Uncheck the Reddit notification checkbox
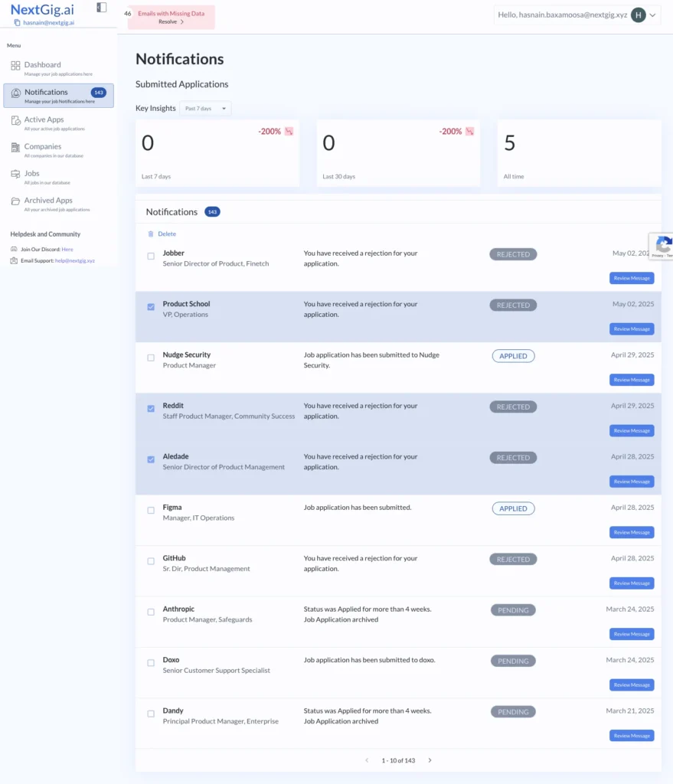This screenshot has height=784, width=673. [151, 409]
